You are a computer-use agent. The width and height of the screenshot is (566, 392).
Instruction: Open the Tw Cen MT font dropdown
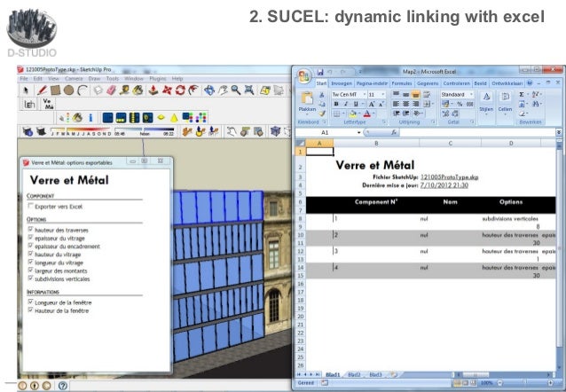point(365,95)
